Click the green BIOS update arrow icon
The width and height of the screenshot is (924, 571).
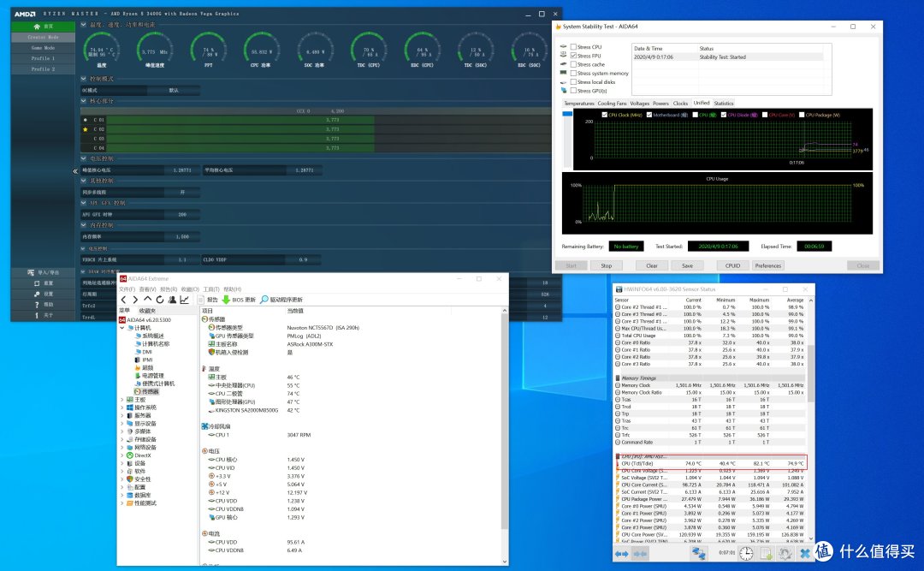click(226, 300)
